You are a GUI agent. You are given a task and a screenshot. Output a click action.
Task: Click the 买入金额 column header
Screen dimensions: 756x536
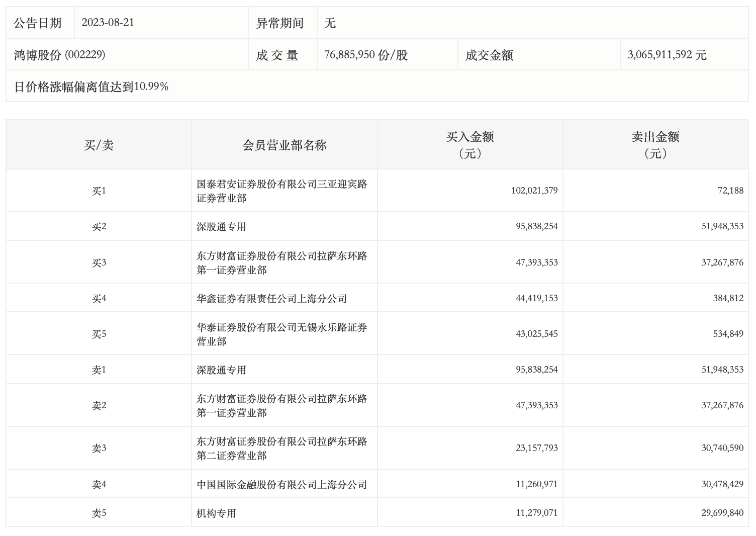click(x=470, y=145)
